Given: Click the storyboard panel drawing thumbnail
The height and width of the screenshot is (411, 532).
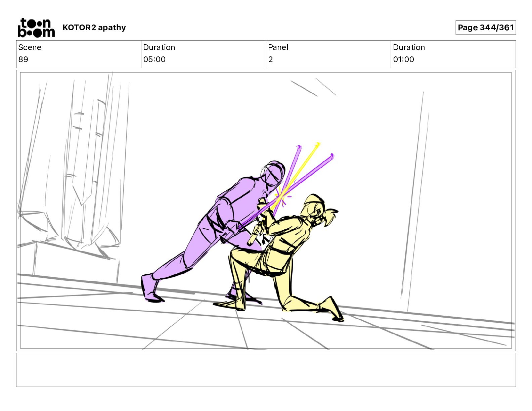Looking at the screenshot, I should point(266,211).
